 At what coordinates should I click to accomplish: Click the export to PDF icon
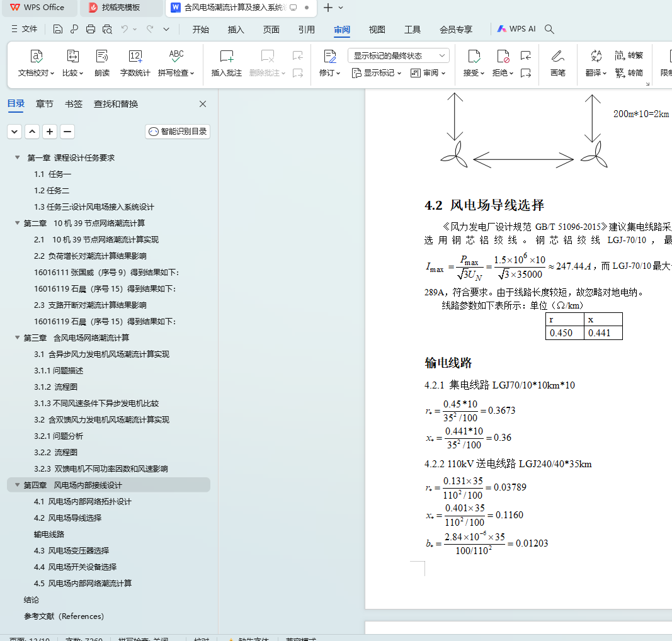pos(74,29)
